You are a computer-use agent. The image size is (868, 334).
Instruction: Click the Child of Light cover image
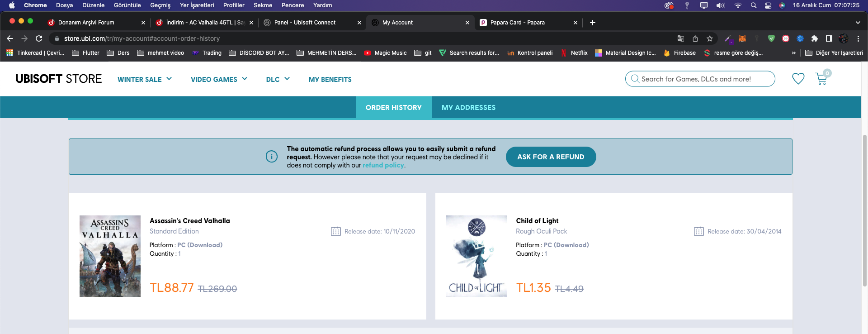pos(476,256)
